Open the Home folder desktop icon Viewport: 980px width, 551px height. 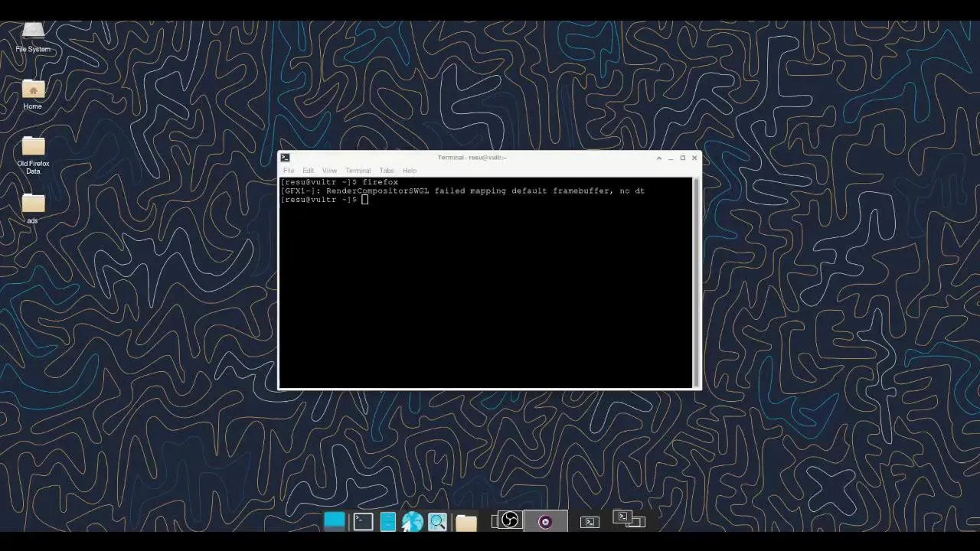[33, 95]
